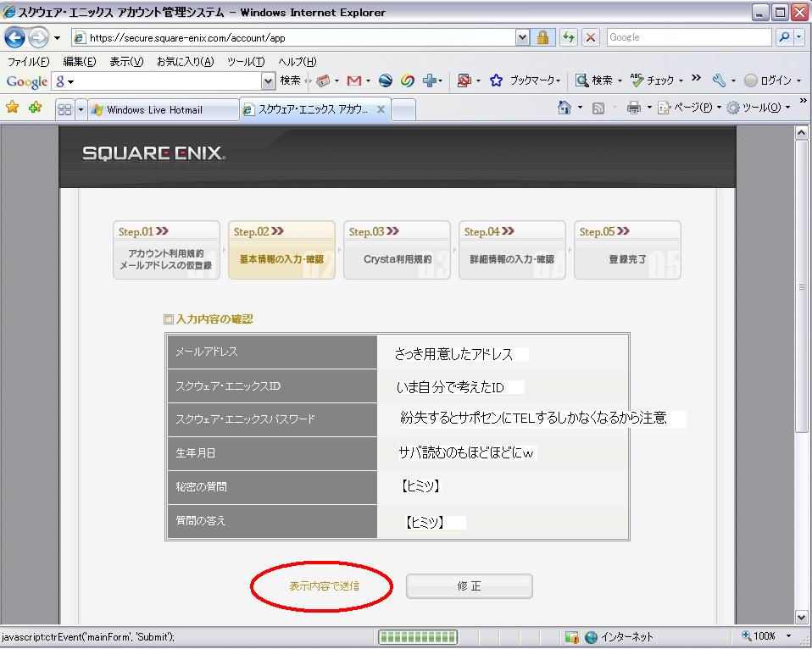Click the yellow Favorites Center star

click(x=13, y=108)
